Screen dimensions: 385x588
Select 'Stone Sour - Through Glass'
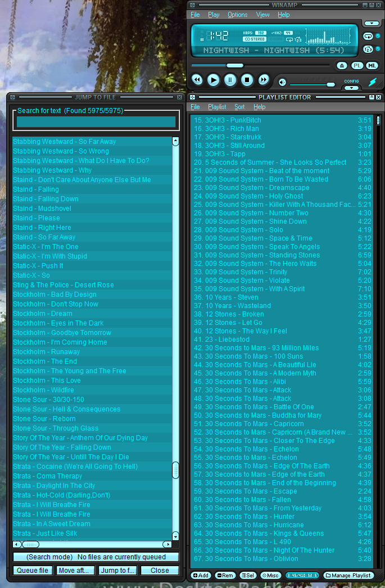[x=93, y=428]
